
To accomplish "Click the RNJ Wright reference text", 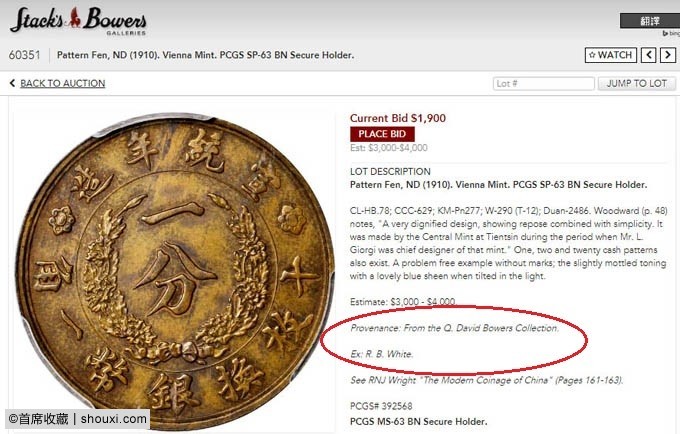I will (487, 380).
